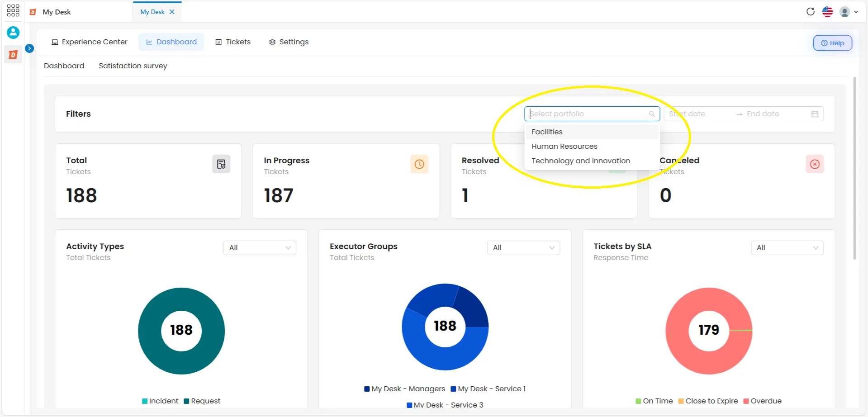Select the Dashboard top menu item

171,42
